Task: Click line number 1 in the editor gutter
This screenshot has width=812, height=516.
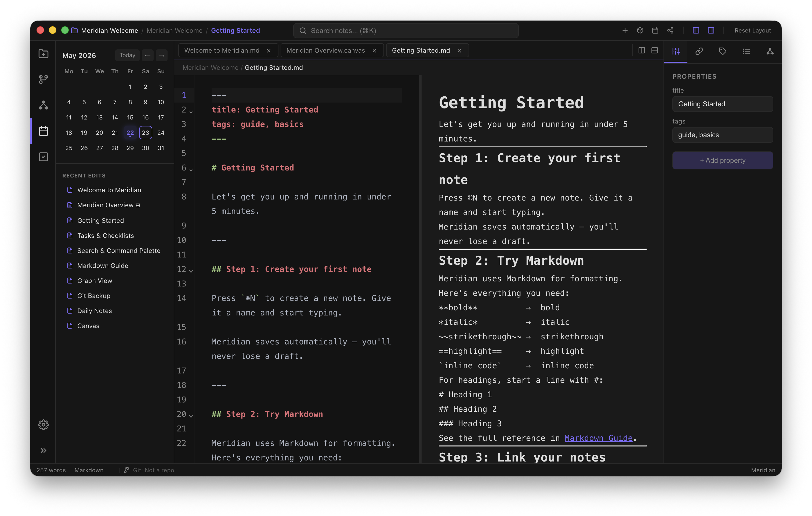Action: (184, 95)
